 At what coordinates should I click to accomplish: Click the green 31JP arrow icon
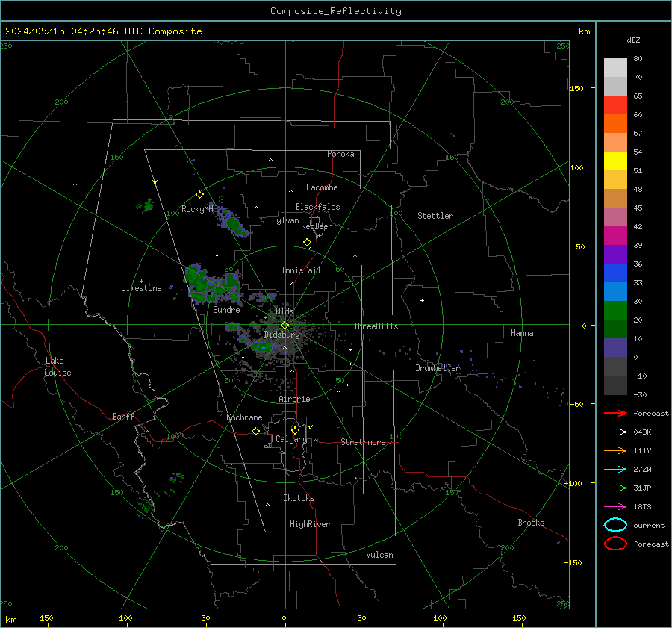(x=615, y=488)
